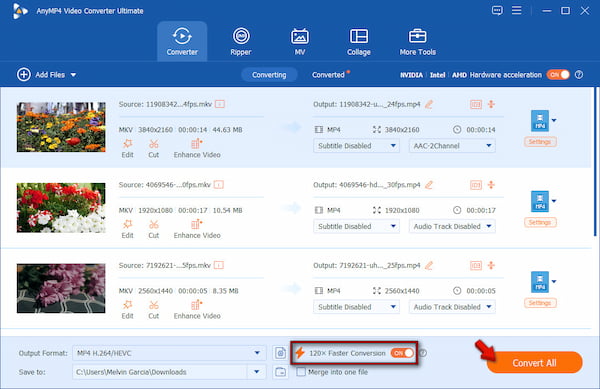Screen dimensions: 600x389
Task: Open the feedback chat icon in title bar
Action: [497, 10]
